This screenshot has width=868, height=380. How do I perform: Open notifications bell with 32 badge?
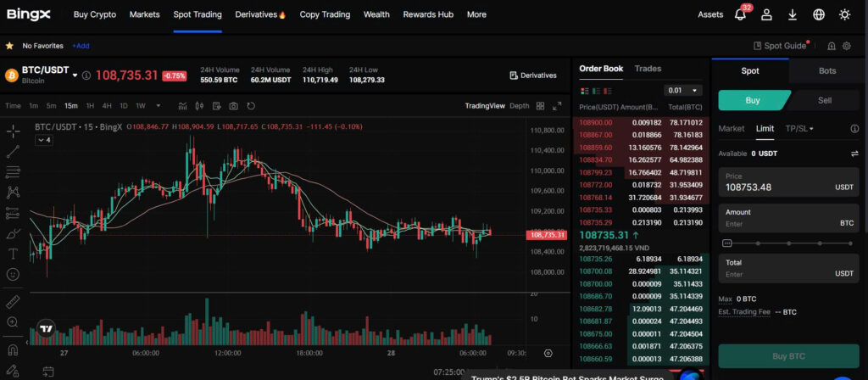pyautogui.click(x=741, y=14)
